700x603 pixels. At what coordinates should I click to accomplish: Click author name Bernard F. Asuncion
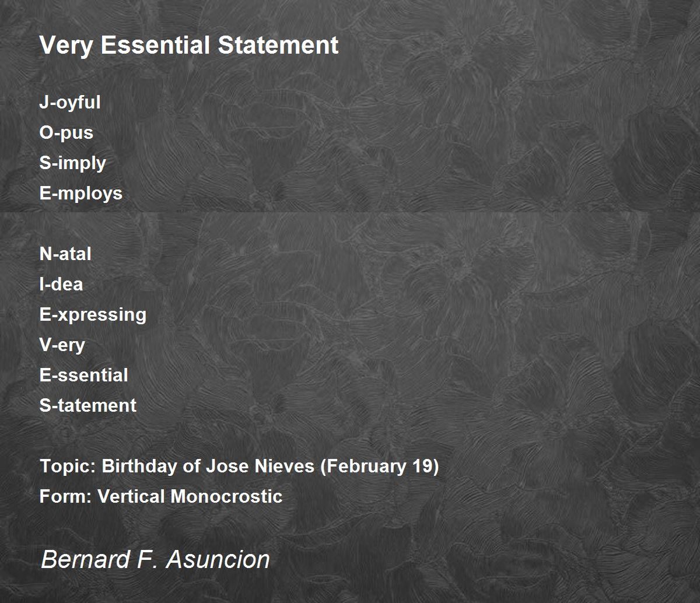(x=156, y=560)
